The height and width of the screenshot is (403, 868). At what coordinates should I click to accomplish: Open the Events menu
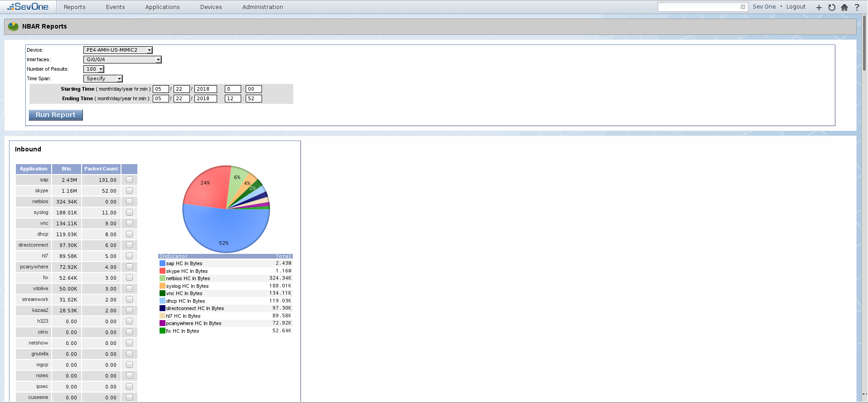[x=115, y=7]
